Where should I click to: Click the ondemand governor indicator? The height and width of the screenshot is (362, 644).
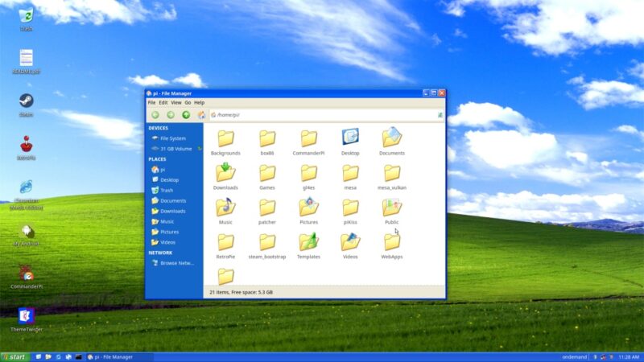575,357
